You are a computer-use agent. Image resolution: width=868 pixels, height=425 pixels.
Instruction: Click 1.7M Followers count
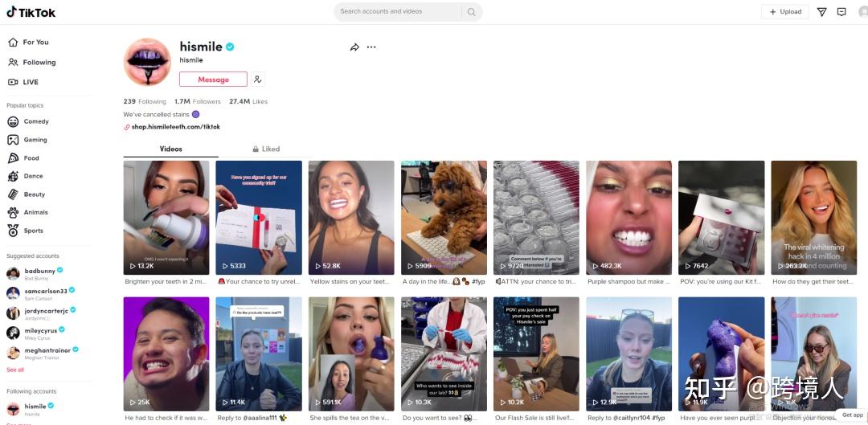pos(198,102)
